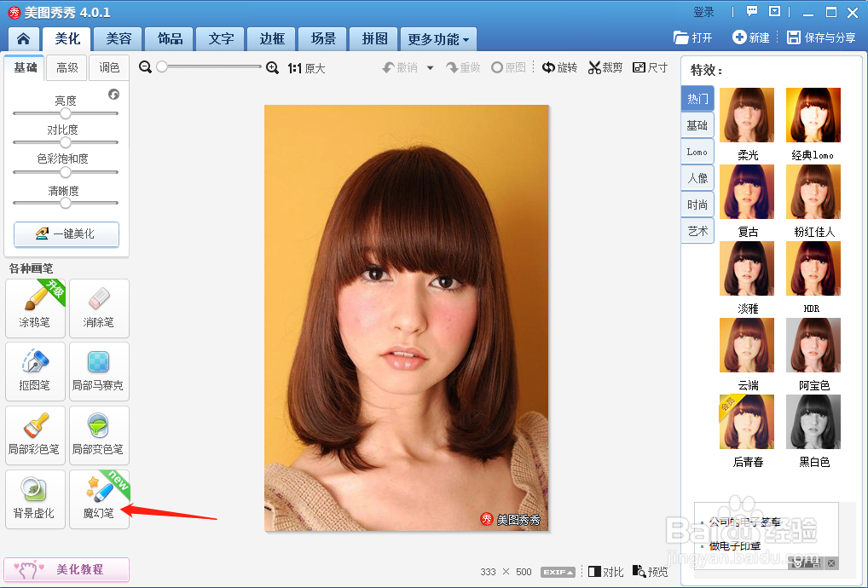The height and width of the screenshot is (588, 868).
Task: Select the 局部马赛克 mosaic tool
Action: pos(99,372)
